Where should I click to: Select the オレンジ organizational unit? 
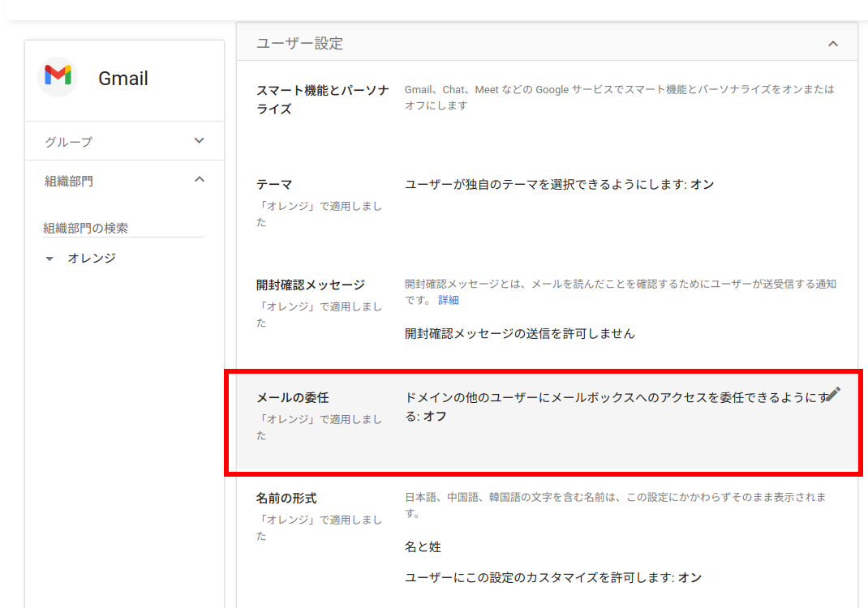click(x=92, y=258)
